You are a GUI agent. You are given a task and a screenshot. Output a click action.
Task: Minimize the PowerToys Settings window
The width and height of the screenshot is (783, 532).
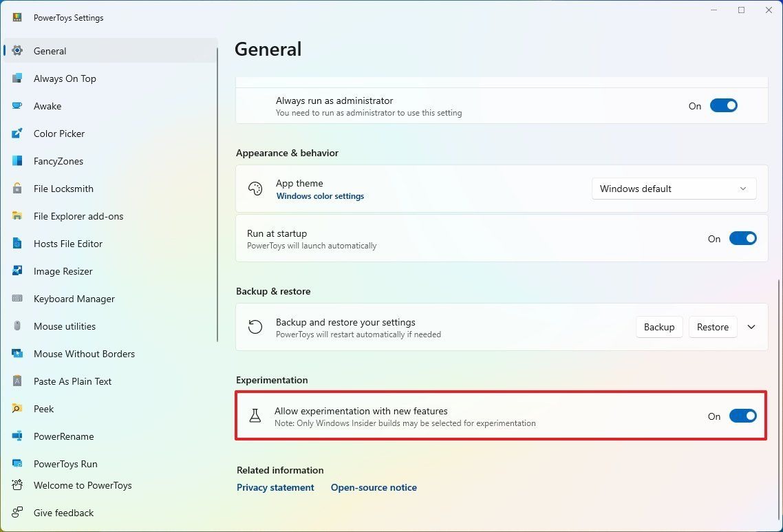(714, 10)
